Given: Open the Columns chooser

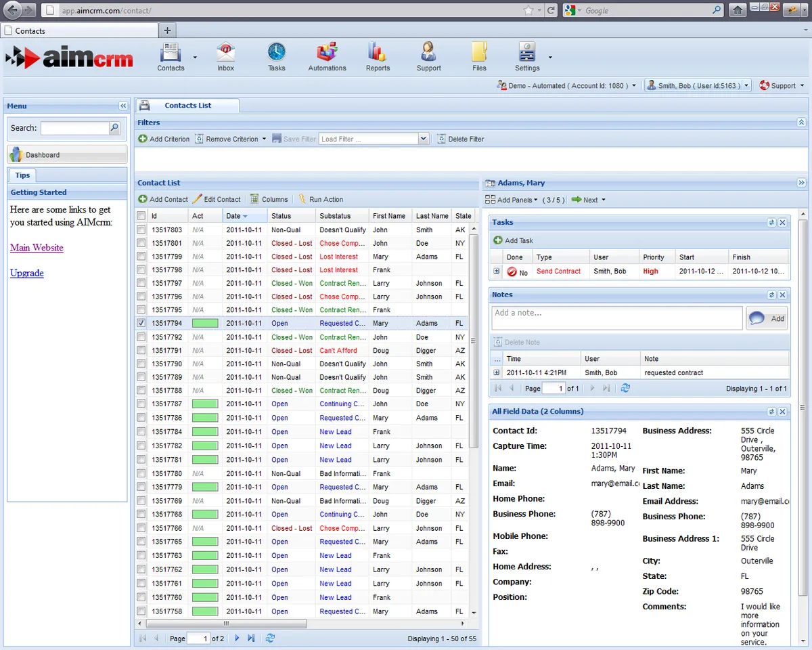Looking at the screenshot, I should tap(269, 199).
